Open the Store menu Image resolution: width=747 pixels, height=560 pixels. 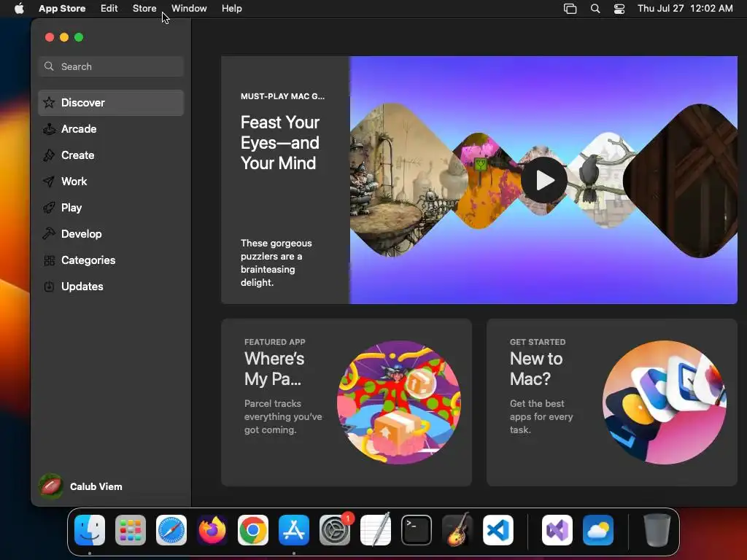(144, 9)
